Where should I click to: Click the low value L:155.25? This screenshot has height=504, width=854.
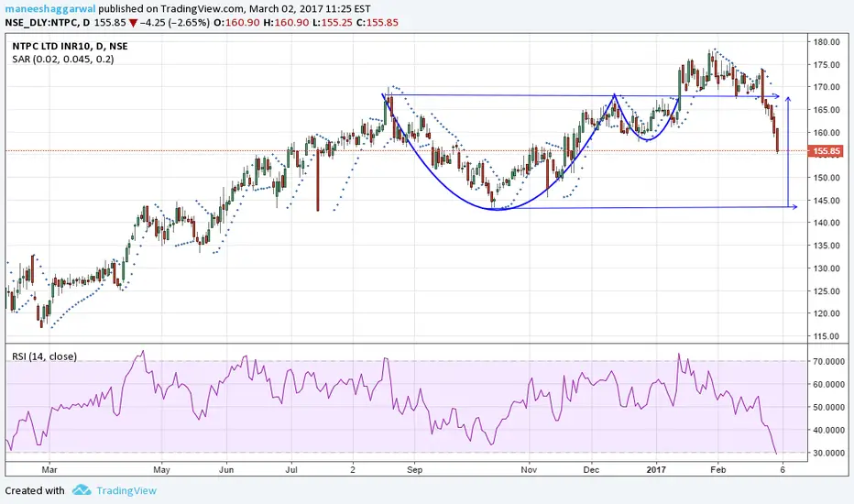333,22
